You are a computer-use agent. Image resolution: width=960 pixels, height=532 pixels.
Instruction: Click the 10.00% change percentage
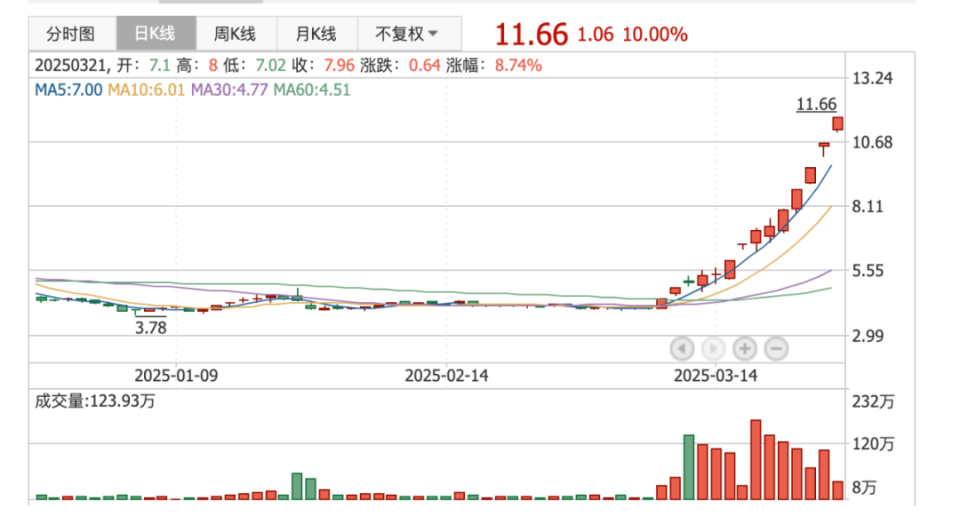coord(654,34)
